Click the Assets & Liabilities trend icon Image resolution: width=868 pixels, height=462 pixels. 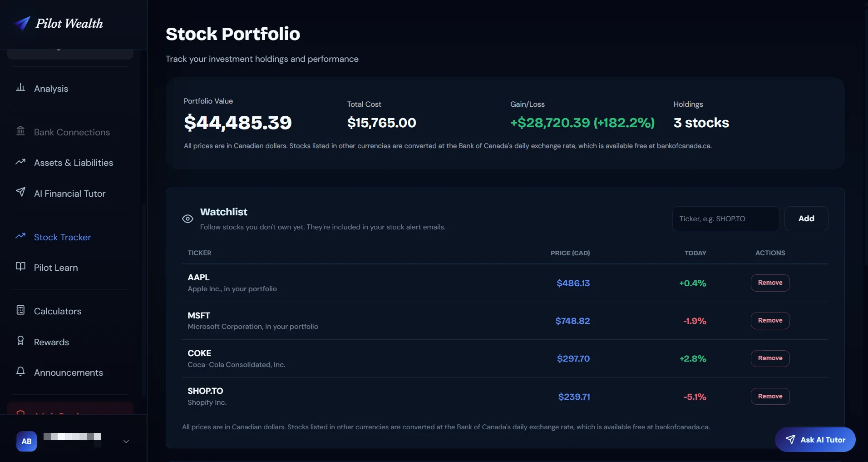[20, 162]
